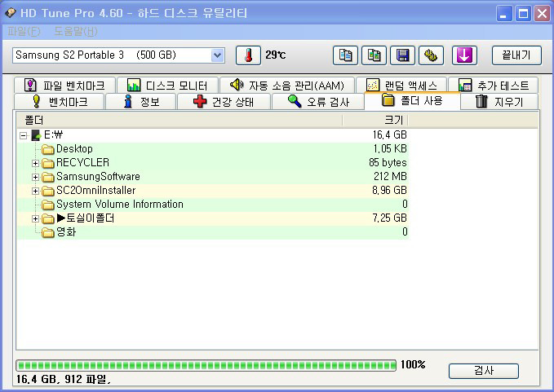Expand the RECYCLER folder node

[x=35, y=163]
